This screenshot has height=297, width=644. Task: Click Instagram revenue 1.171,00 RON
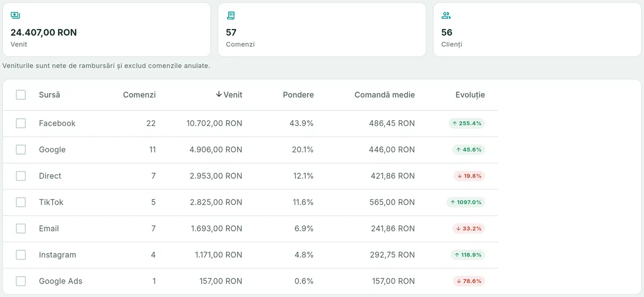[219, 255]
